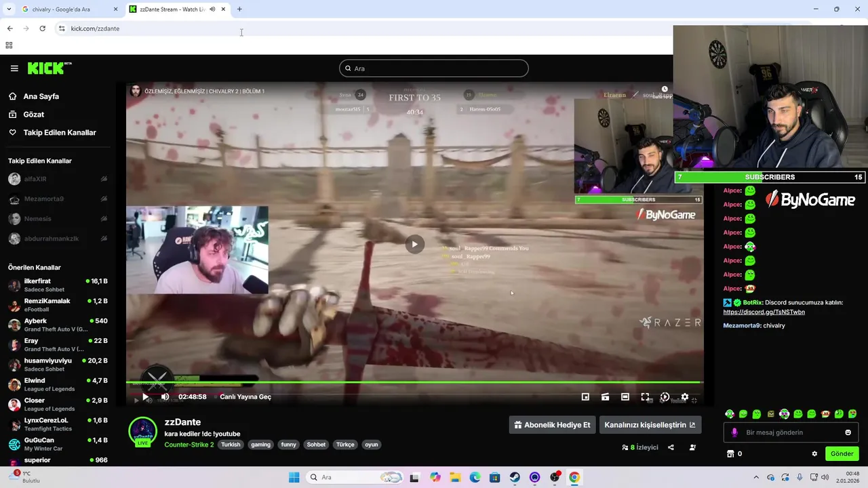The image size is (868, 488).
Task: Open a new browser tab
Action: (x=239, y=9)
